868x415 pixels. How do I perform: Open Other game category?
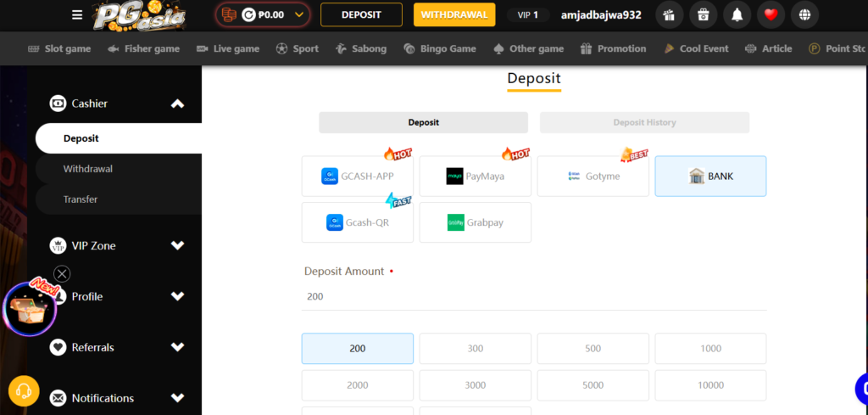pos(528,48)
